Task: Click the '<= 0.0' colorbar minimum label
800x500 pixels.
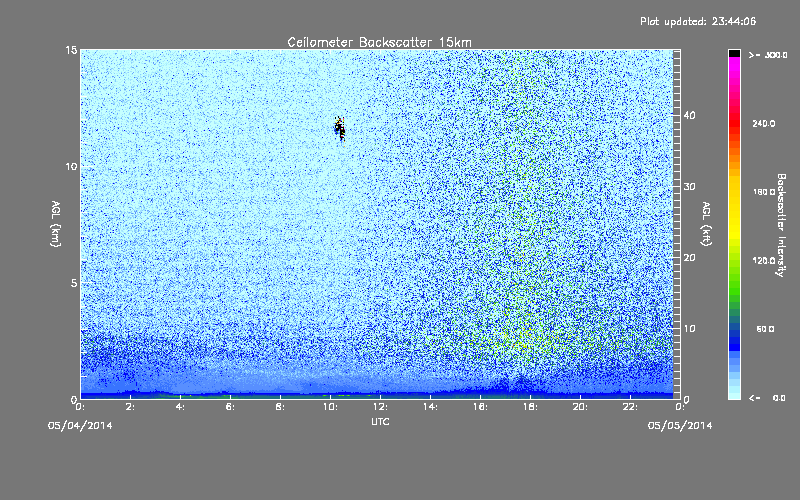Action: tap(767, 397)
